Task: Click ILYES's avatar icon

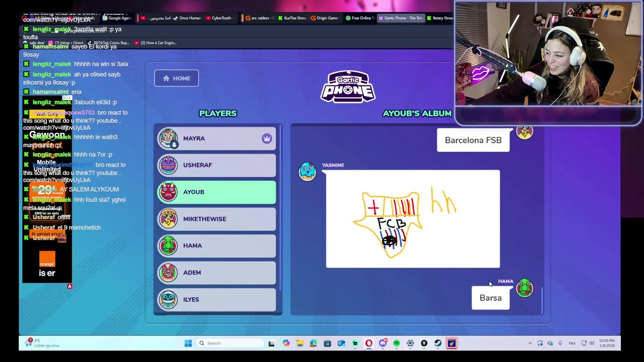Action: [x=168, y=299]
